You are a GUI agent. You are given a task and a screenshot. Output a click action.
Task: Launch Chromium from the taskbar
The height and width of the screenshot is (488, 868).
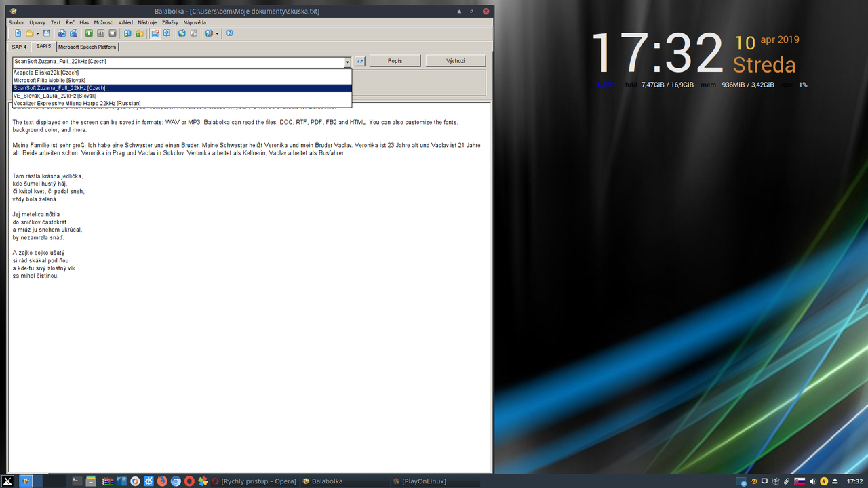click(176, 481)
